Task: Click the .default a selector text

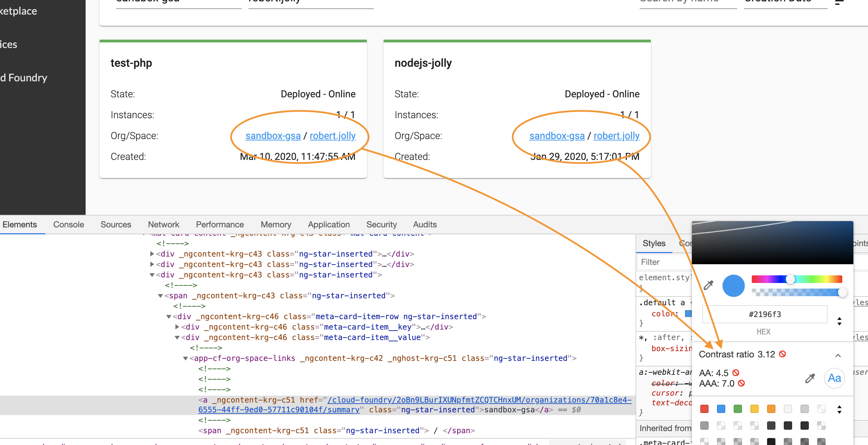Action: (x=662, y=302)
